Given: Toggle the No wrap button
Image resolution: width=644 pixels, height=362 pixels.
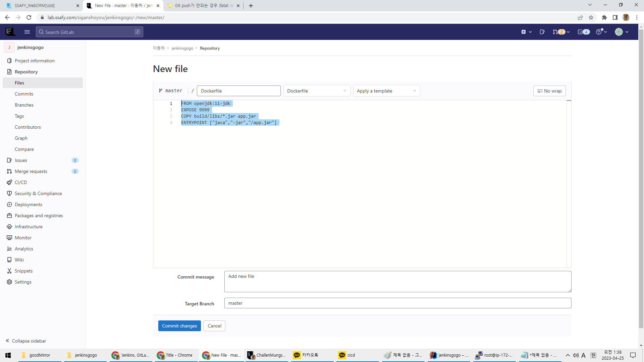Looking at the screenshot, I should coord(549,91).
